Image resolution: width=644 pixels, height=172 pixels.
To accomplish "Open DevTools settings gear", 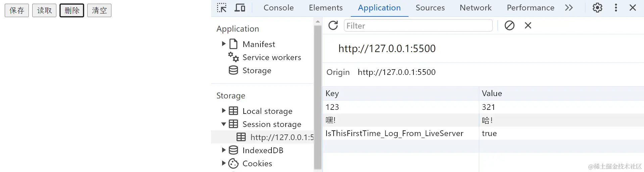I will pyautogui.click(x=597, y=8).
